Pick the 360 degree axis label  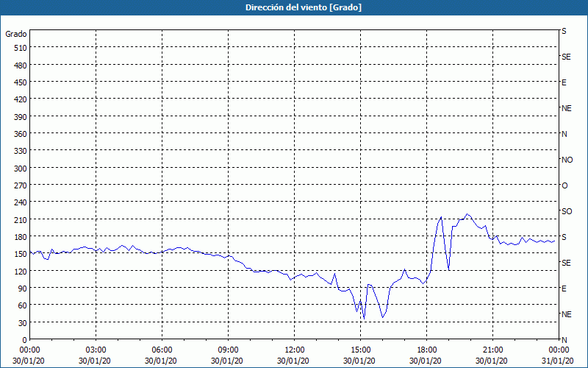21,134
